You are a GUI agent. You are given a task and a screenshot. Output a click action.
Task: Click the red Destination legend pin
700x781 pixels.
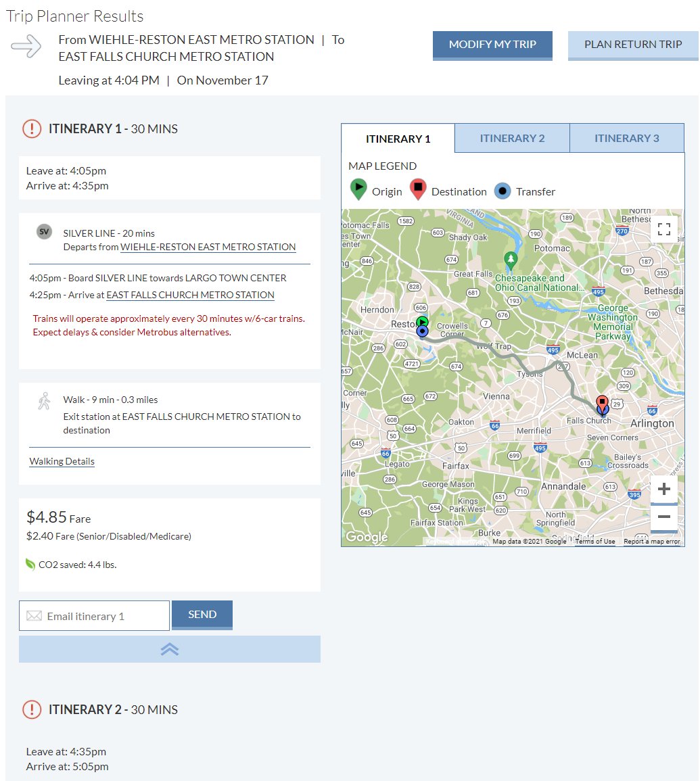pos(418,190)
